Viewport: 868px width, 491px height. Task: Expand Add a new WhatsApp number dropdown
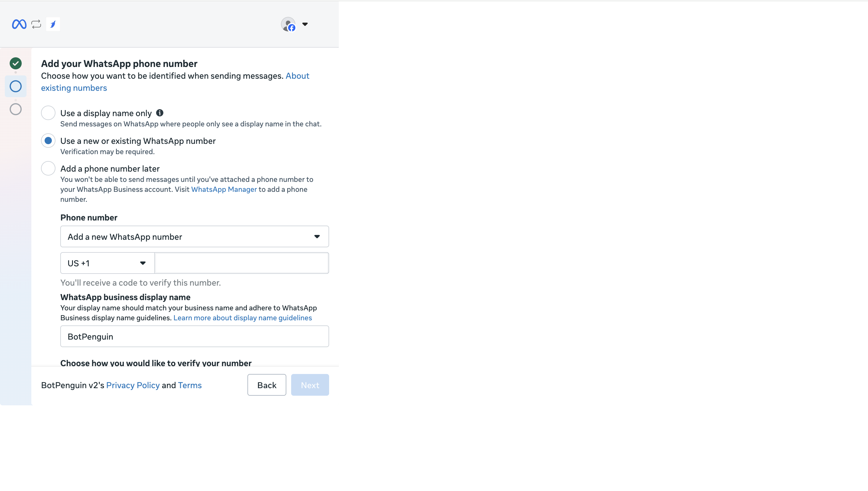click(x=194, y=237)
